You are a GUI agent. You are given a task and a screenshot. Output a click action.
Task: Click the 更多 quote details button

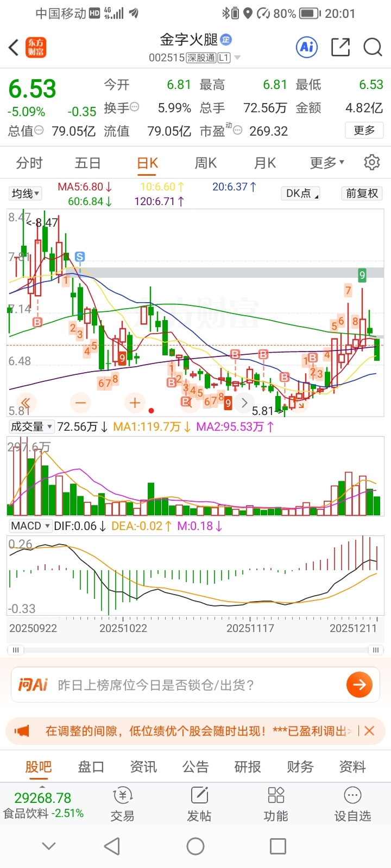[364, 130]
